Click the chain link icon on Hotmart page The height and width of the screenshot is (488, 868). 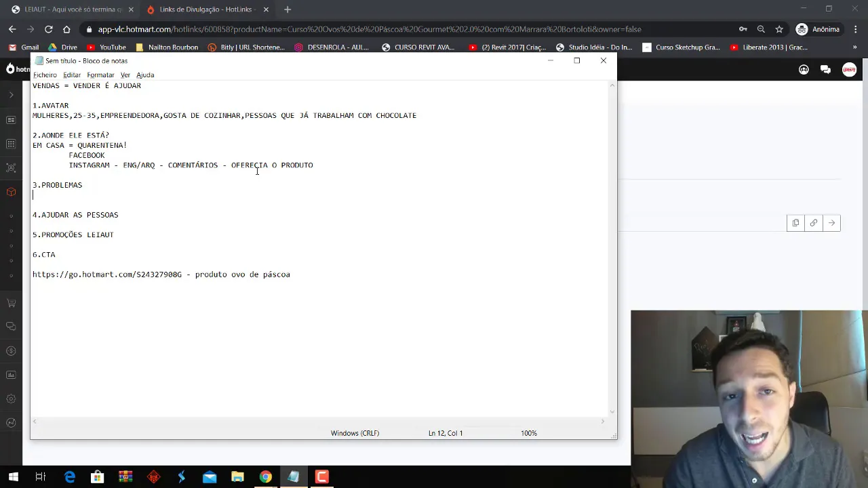pyautogui.click(x=814, y=223)
